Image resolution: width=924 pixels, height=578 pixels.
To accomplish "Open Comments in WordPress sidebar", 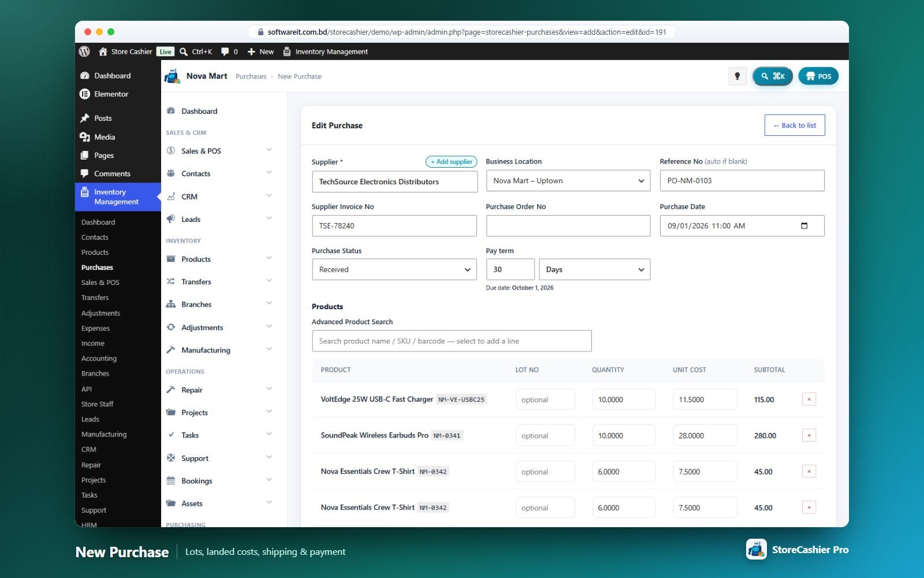I will coord(112,173).
